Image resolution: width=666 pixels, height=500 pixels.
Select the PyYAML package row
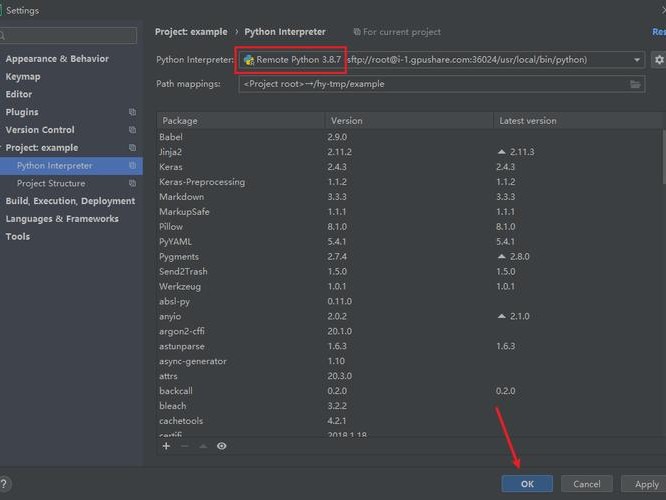tap(409, 242)
